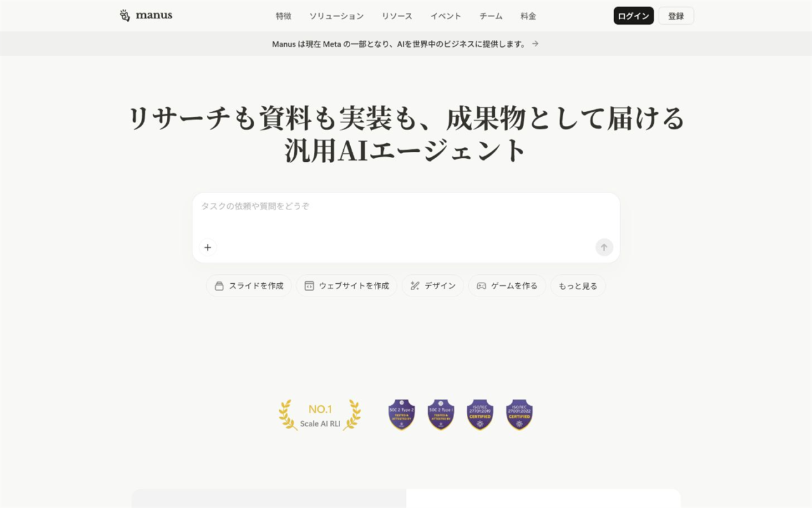Open the チーム page
The width and height of the screenshot is (812, 508).
click(491, 16)
